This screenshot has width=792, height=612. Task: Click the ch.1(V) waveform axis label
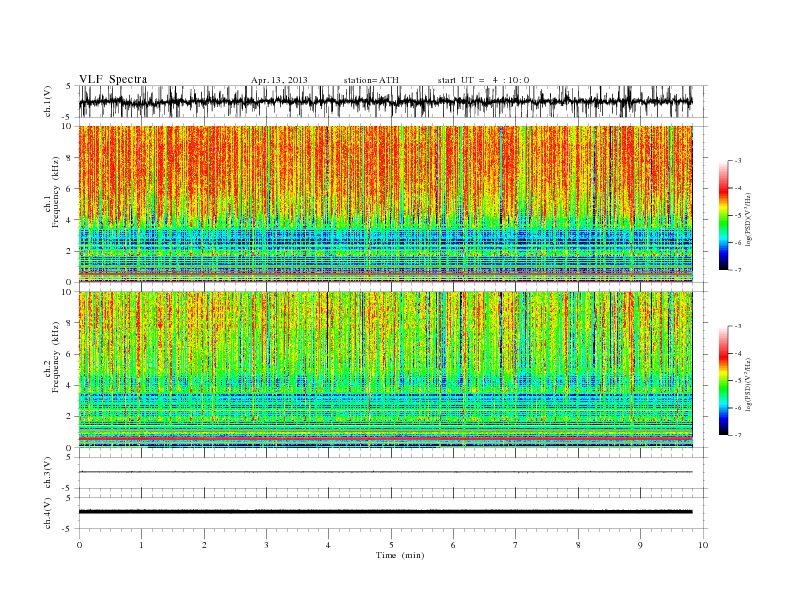pyautogui.click(x=48, y=101)
